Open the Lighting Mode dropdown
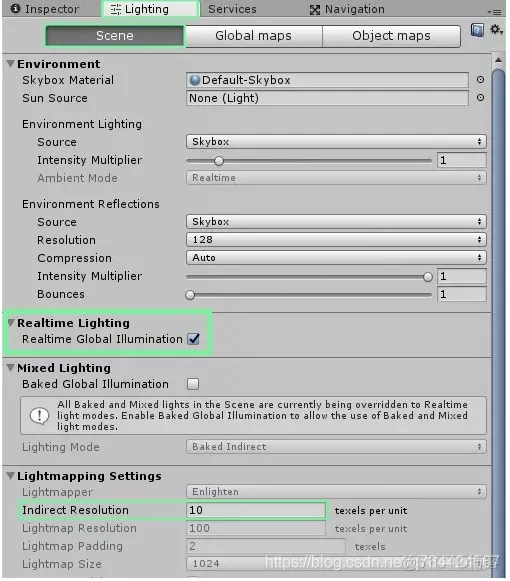The height and width of the screenshot is (581, 510). coord(336,446)
